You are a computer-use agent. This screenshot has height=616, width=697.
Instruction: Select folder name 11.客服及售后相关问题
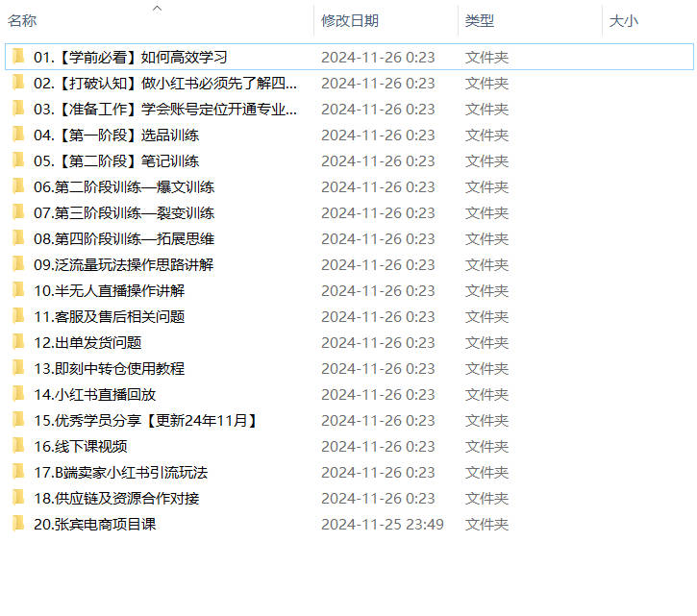tap(110, 317)
